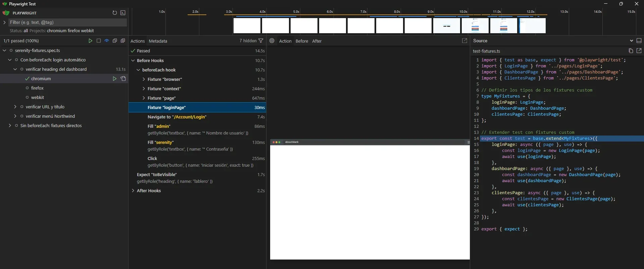
Task: Open test-fixtures.ts in editor icon
Action: point(639,51)
